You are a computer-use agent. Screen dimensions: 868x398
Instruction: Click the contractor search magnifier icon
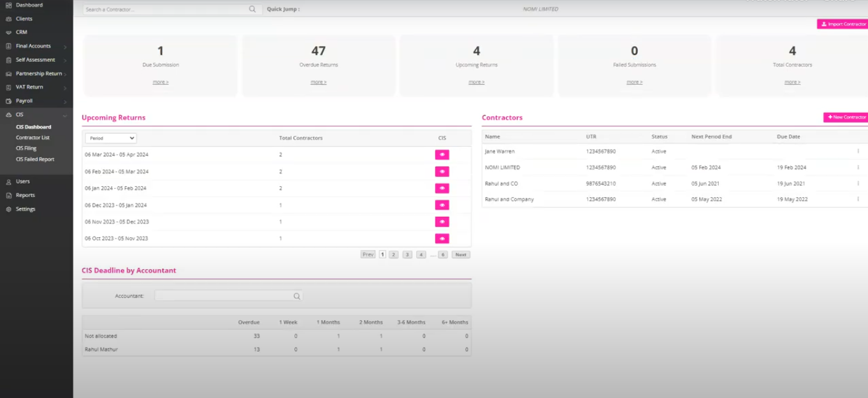pyautogui.click(x=252, y=10)
